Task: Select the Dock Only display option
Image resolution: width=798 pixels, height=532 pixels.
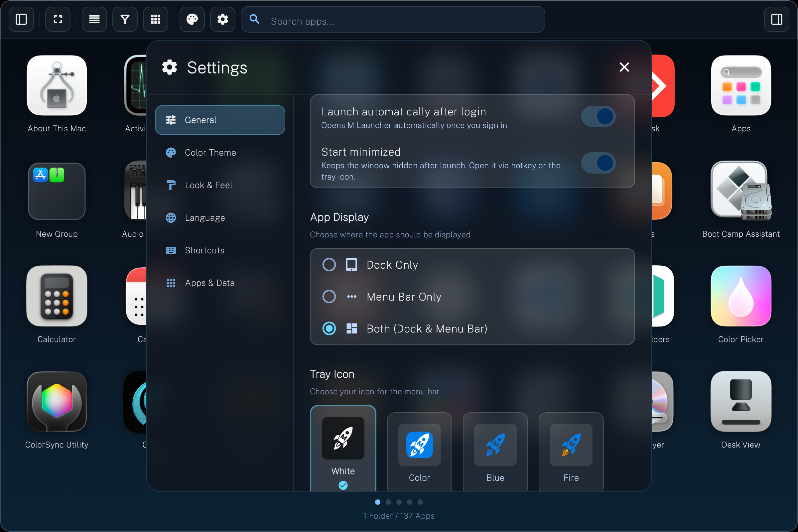Action: pyautogui.click(x=329, y=265)
